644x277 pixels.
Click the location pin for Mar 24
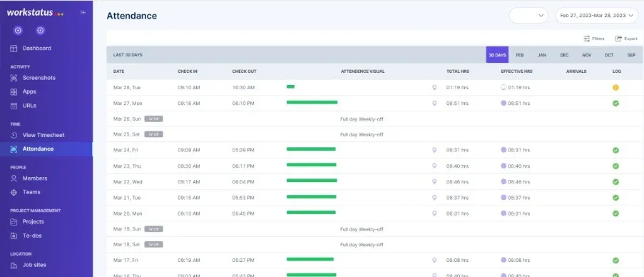[434, 151]
